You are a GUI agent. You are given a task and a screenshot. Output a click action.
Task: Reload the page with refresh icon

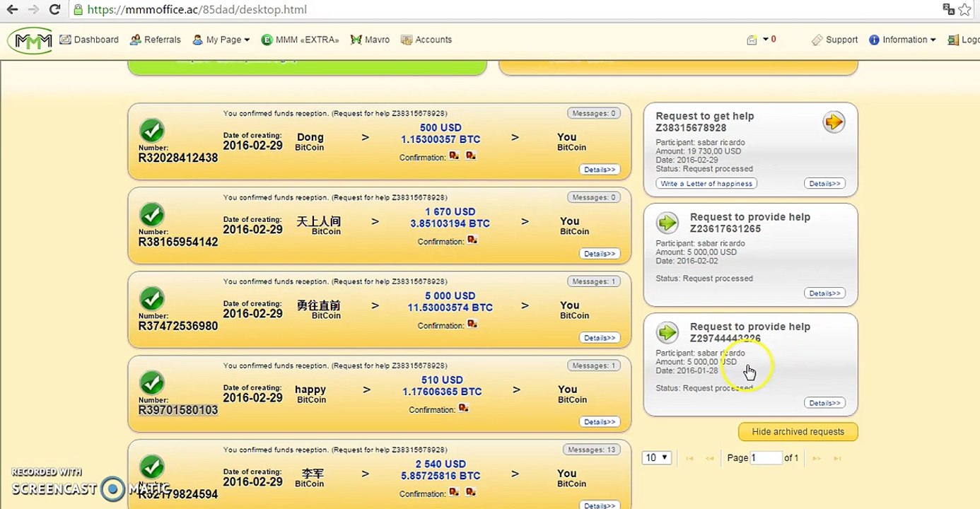[x=54, y=10]
